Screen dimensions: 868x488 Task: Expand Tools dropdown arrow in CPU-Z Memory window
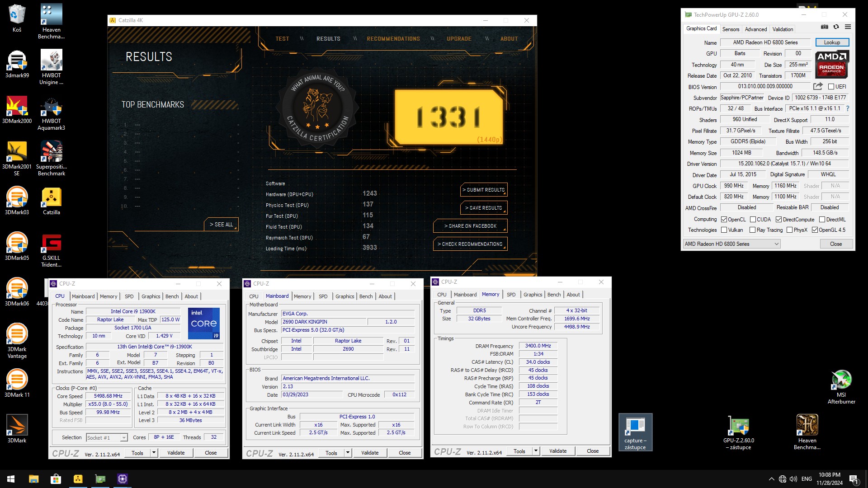536,450
